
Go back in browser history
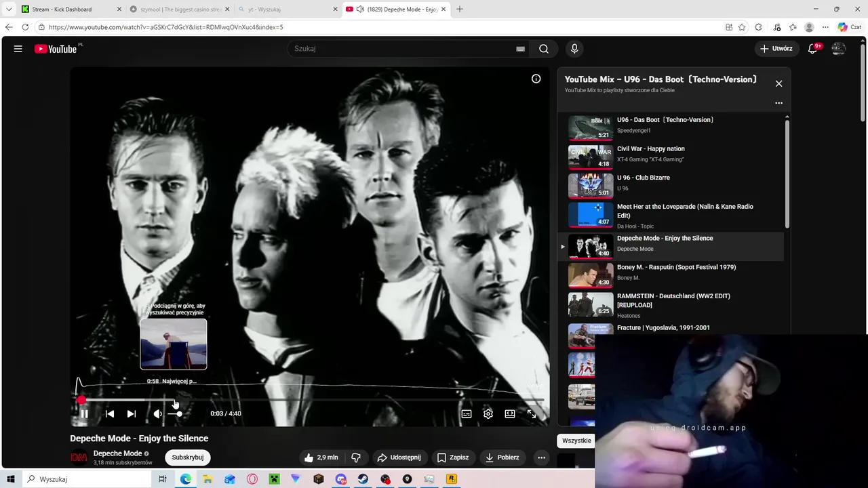click(9, 27)
